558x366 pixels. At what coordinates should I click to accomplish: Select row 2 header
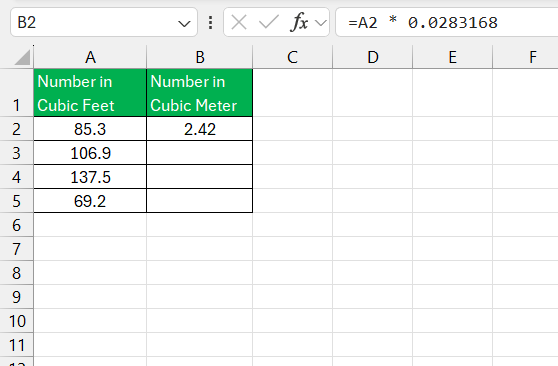click(16, 129)
